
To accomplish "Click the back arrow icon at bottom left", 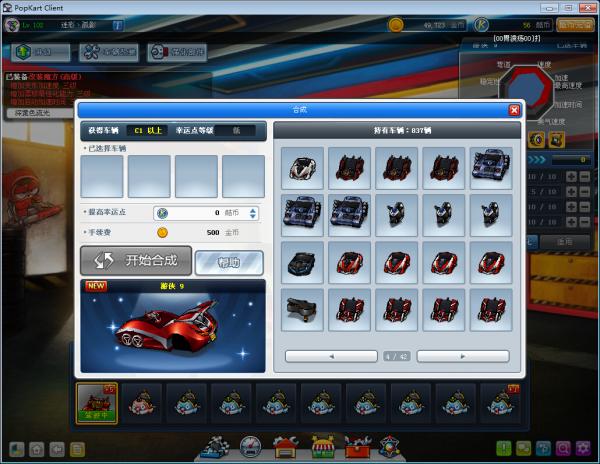I will tap(57, 449).
